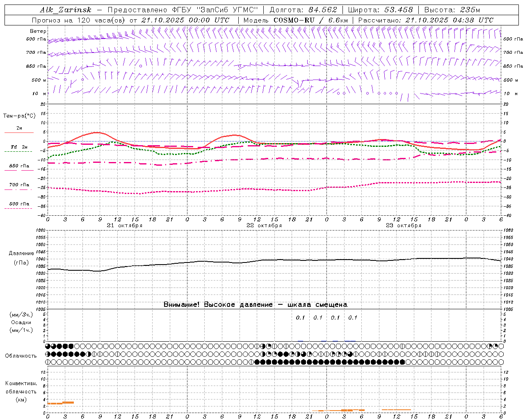Click the dotted line sample under '500 гПа' legend
The image size is (525, 420).
click(19, 208)
